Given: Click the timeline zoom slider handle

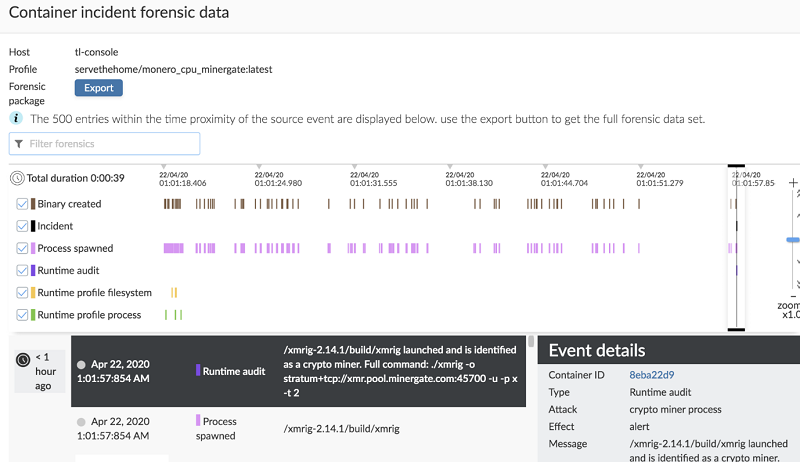Looking at the screenshot, I should click(793, 240).
